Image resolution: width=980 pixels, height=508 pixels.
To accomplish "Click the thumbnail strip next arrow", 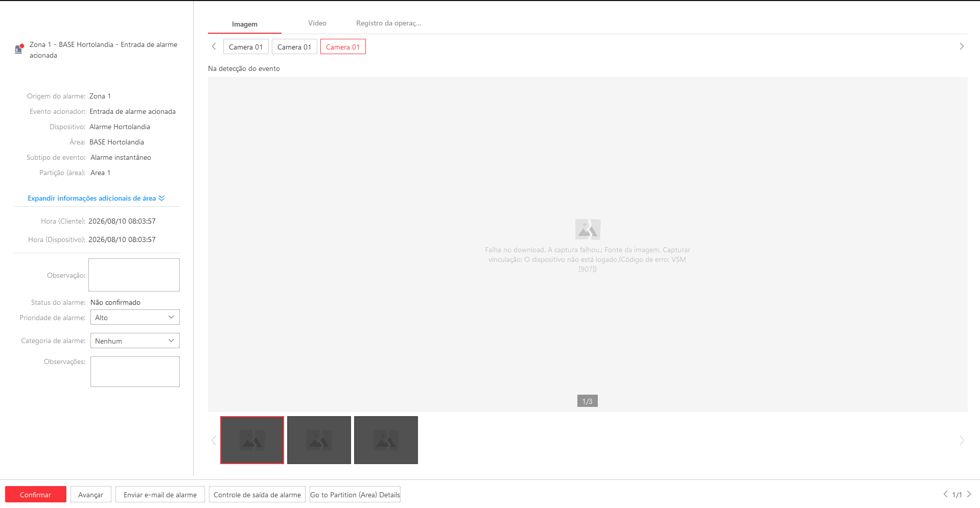I will click(962, 440).
